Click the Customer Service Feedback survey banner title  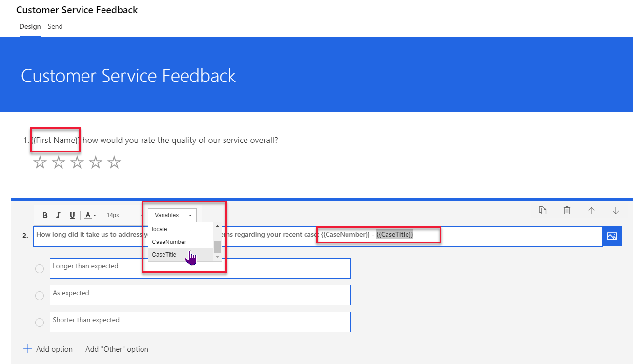pyautogui.click(x=128, y=76)
